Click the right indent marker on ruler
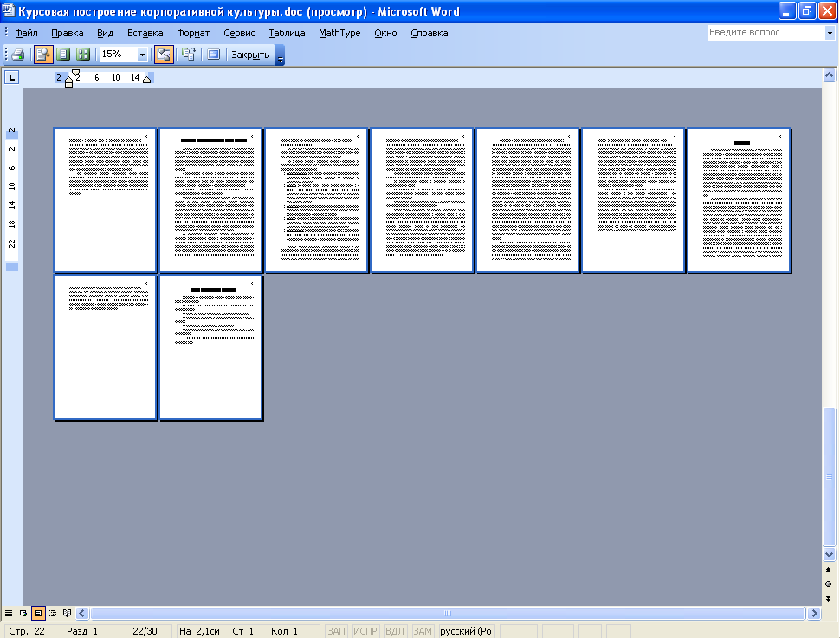 coord(147,80)
